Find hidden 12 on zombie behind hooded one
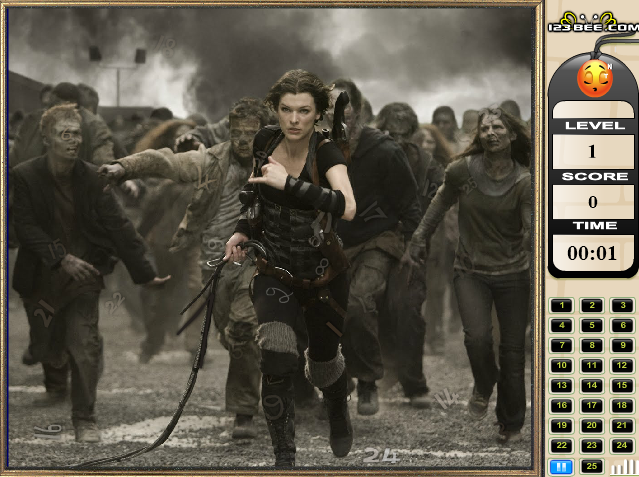Image resolution: width=639 pixels, height=477 pixels. pyautogui.click(x=431, y=188)
